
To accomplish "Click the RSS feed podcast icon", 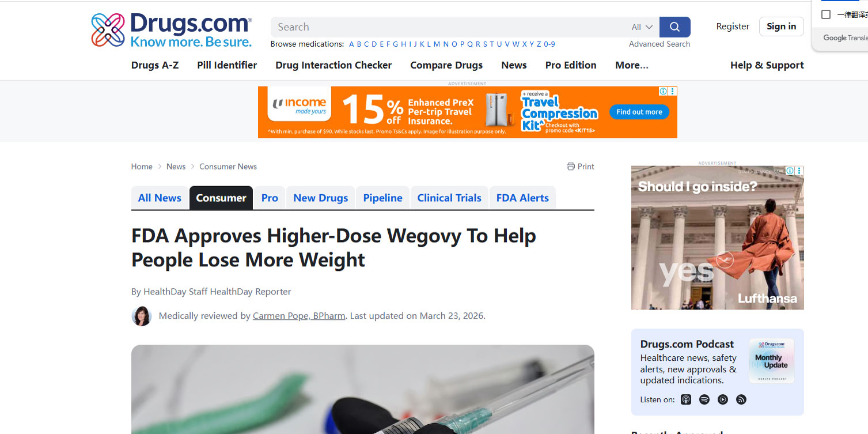I will coord(741,399).
